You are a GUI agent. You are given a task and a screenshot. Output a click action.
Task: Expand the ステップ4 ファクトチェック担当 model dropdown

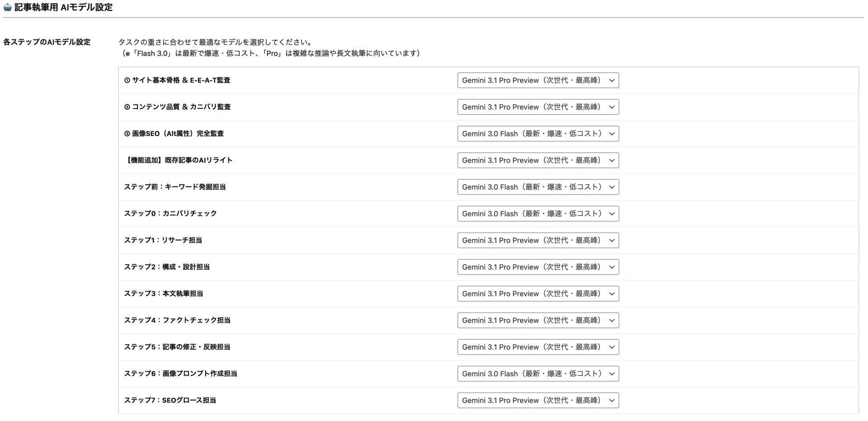coord(538,320)
